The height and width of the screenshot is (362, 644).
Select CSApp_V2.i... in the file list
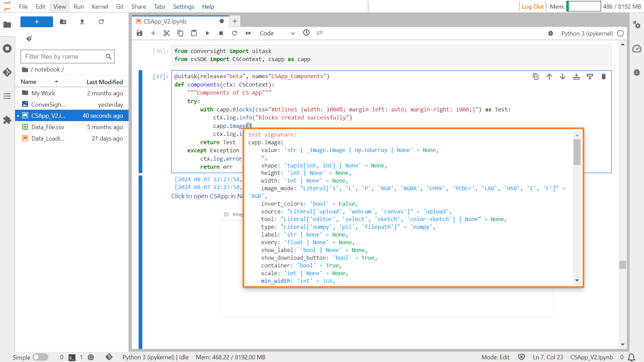(72, 116)
